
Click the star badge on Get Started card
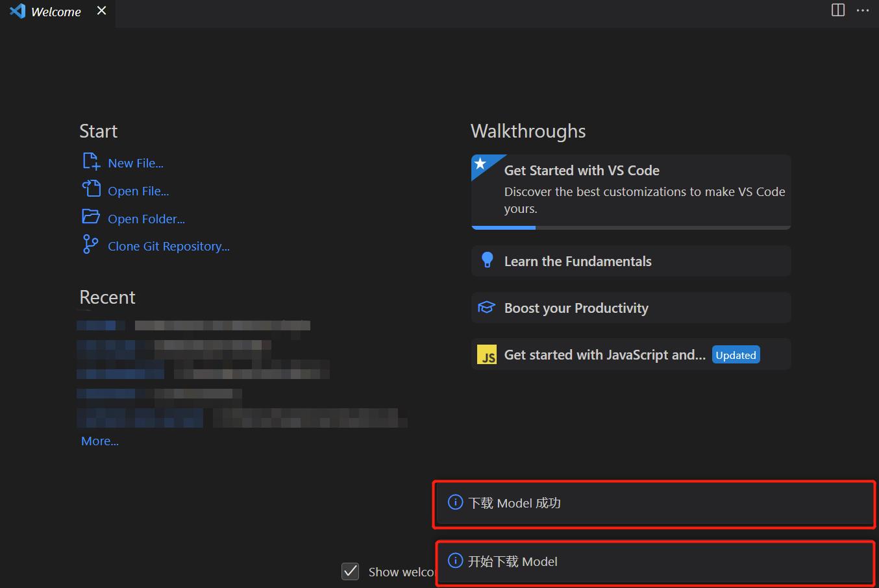coord(480,163)
